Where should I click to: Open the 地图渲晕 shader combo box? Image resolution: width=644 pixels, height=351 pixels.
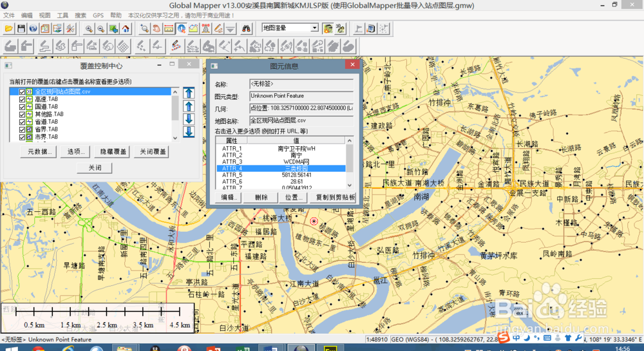coord(290,28)
